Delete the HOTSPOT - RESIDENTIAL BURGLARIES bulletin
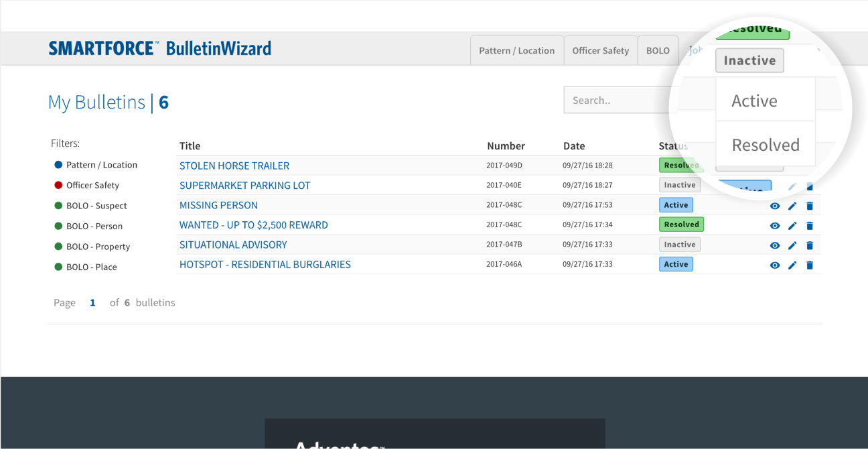This screenshot has width=868, height=449. 810,265
